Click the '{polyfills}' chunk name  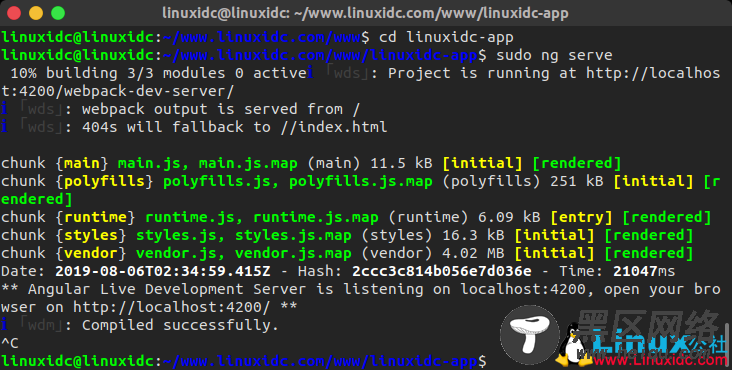104,181
